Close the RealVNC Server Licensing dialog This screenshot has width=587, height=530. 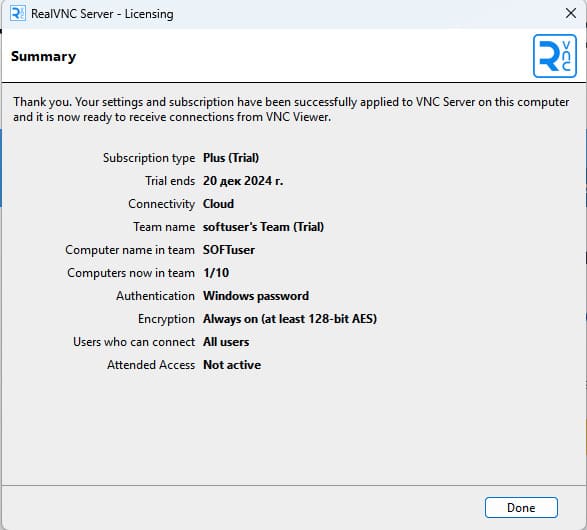[x=571, y=13]
